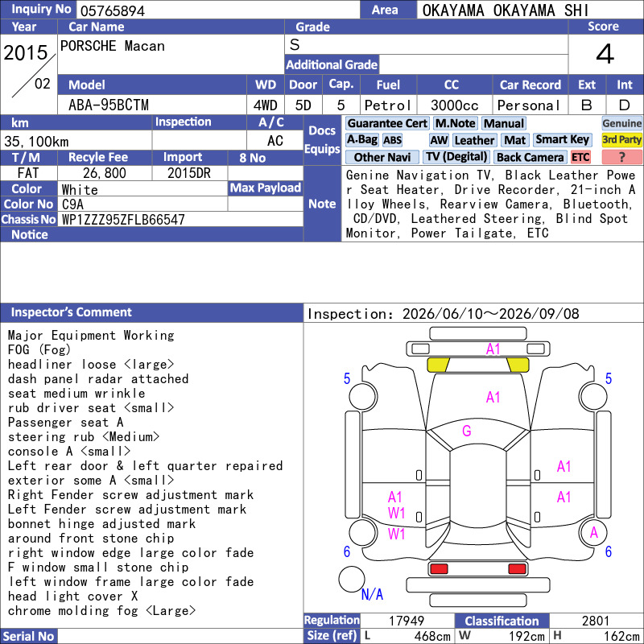Click the comment 'headliner loose <large>'
This screenshot has height=644, width=644.
pyautogui.click(x=91, y=365)
